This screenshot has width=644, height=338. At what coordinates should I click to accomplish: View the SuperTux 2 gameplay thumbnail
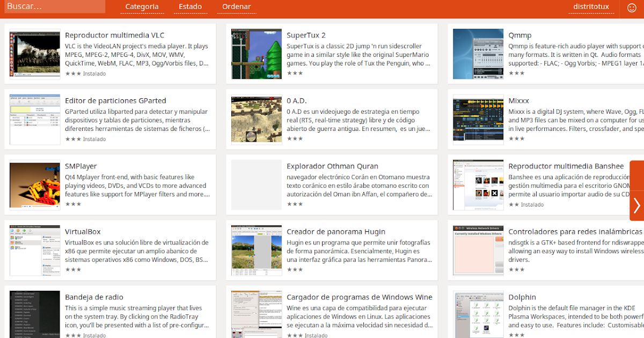(x=256, y=53)
